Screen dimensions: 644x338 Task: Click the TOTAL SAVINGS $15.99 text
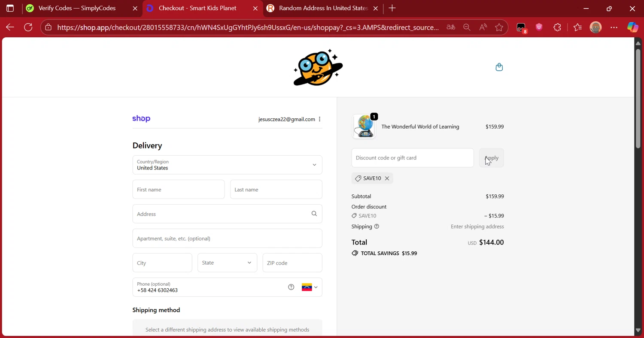pyautogui.click(x=389, y=253)
